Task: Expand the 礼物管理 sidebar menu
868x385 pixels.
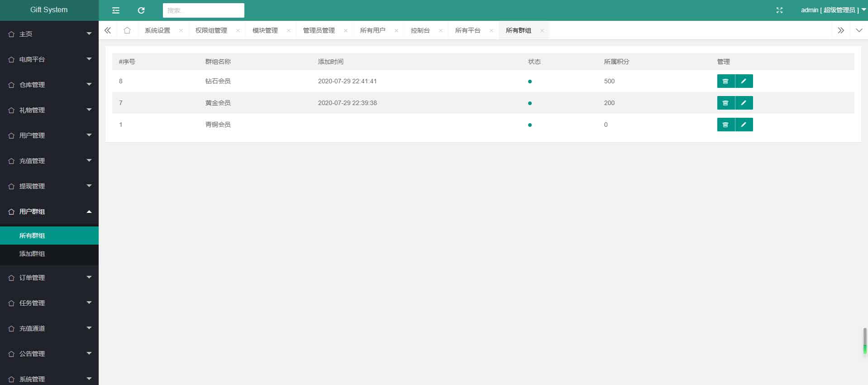Action: click(49, 110)
